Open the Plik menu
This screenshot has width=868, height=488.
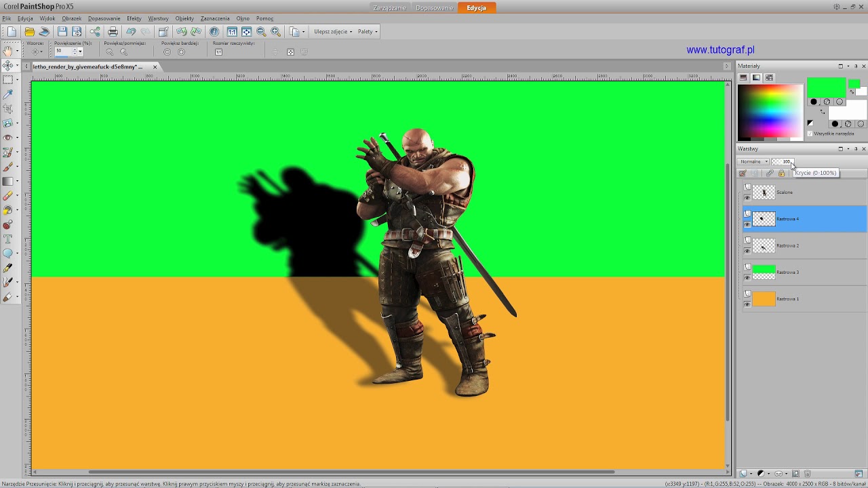pyautogui.click(x=7, y=18)
